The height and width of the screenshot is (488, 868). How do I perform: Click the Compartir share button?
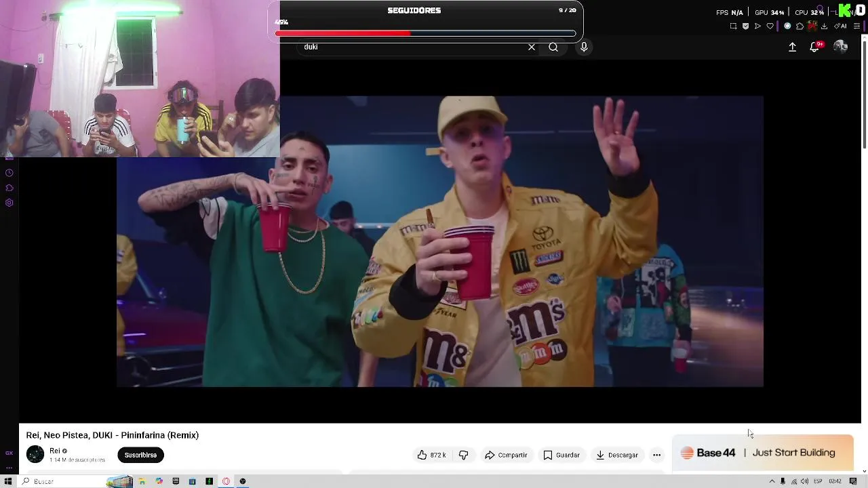(506, 455)
